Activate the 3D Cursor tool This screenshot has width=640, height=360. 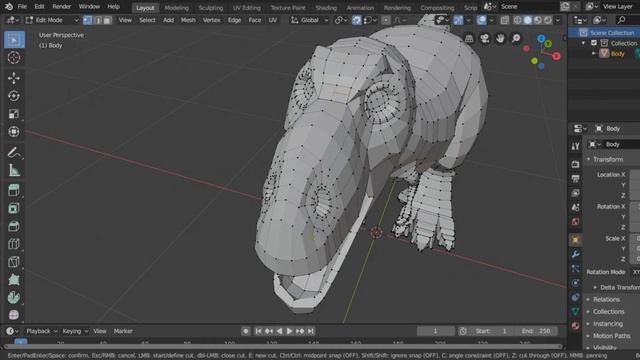coord(14,58)
